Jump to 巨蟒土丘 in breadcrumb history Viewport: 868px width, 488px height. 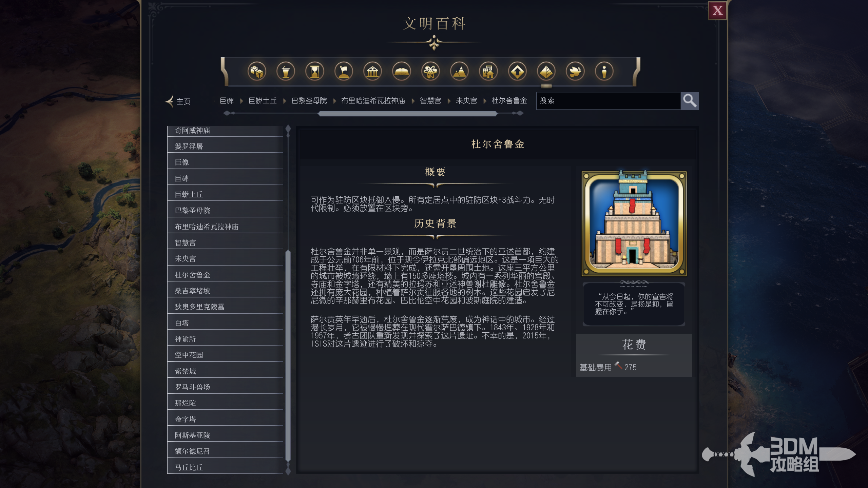pyautogui.click(x=263, y=101)
